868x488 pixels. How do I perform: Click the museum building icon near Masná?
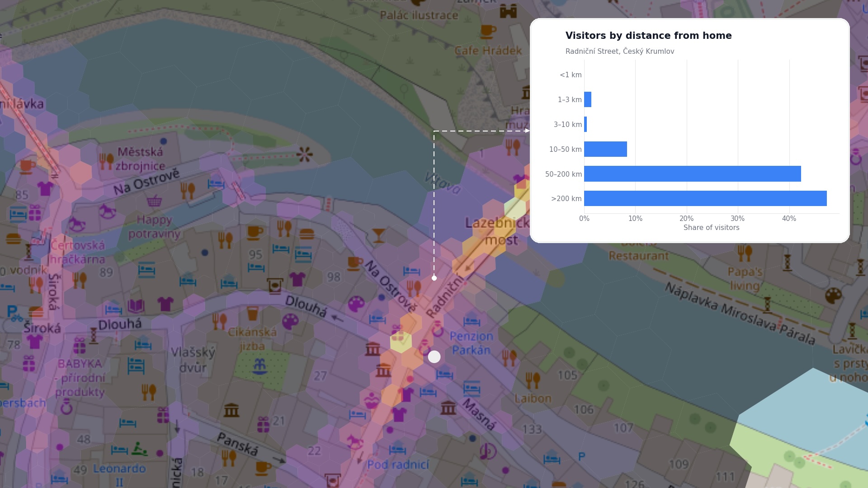point(448,408)
